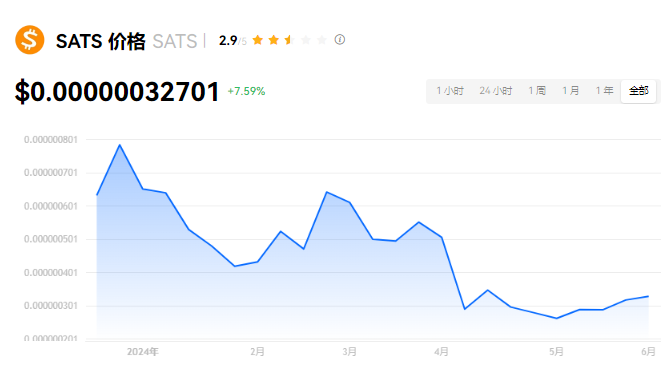Viewport: 666px width, 374px height.
Task: Switch chart to 1月 range
Action: (x=570, y=91)
